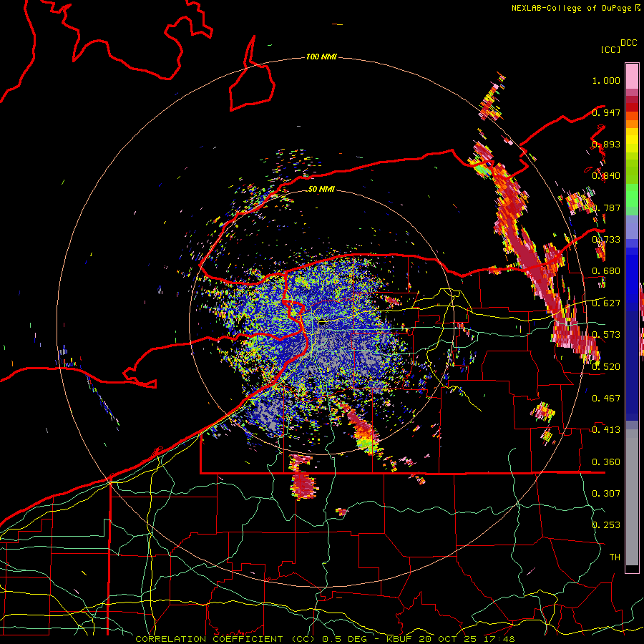Click the 0.947 legend value
Viewport: 644px width, 644px height.
click(x=606, y=112)
